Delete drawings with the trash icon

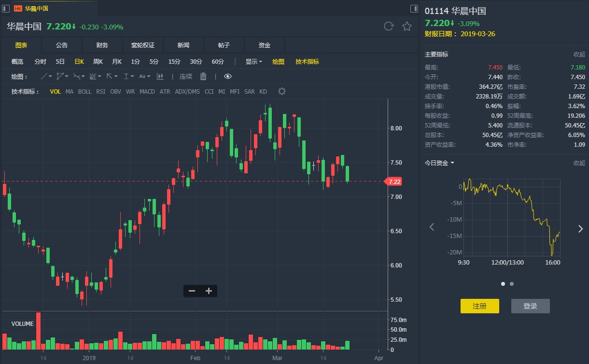click(203, 76)
